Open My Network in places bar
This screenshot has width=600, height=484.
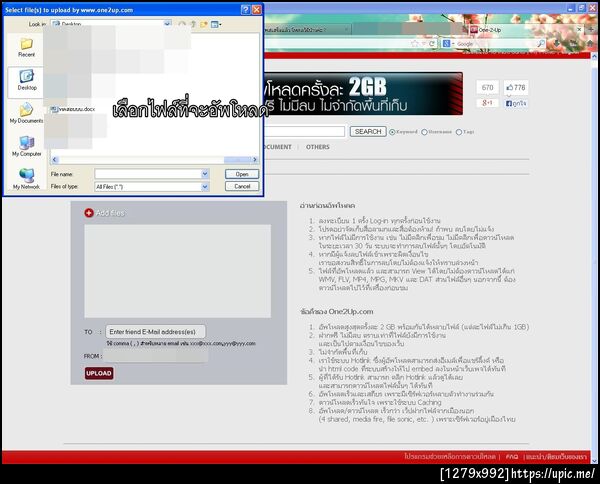pyautogui.click(x=26, y=179)
